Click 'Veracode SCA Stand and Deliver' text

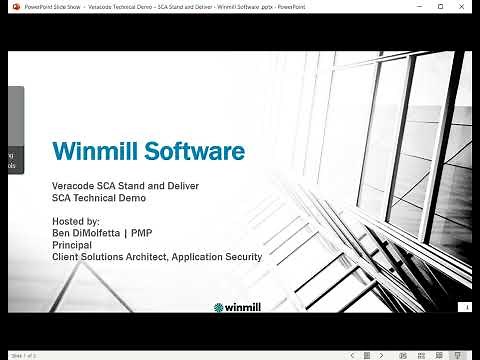point(125,186)
